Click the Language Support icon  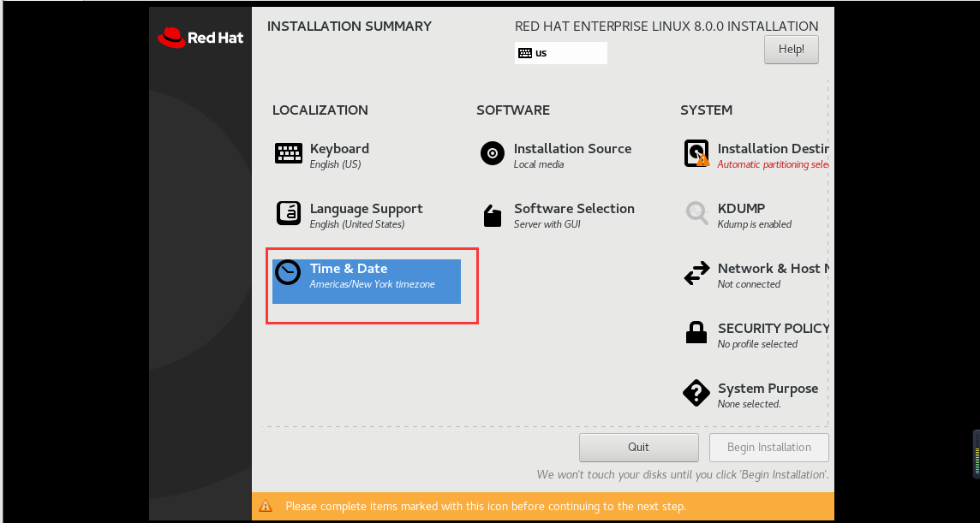(x=288, y=213)
